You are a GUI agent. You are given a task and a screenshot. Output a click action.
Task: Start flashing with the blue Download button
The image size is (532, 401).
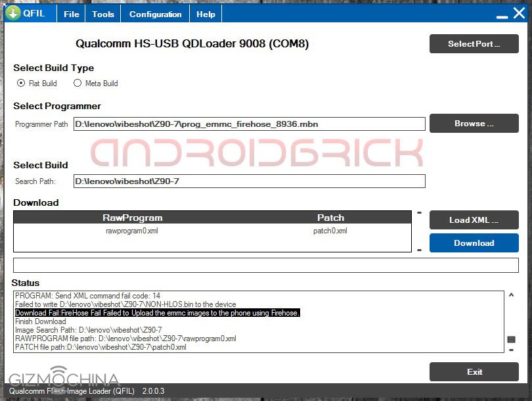(x=474, y=243)
